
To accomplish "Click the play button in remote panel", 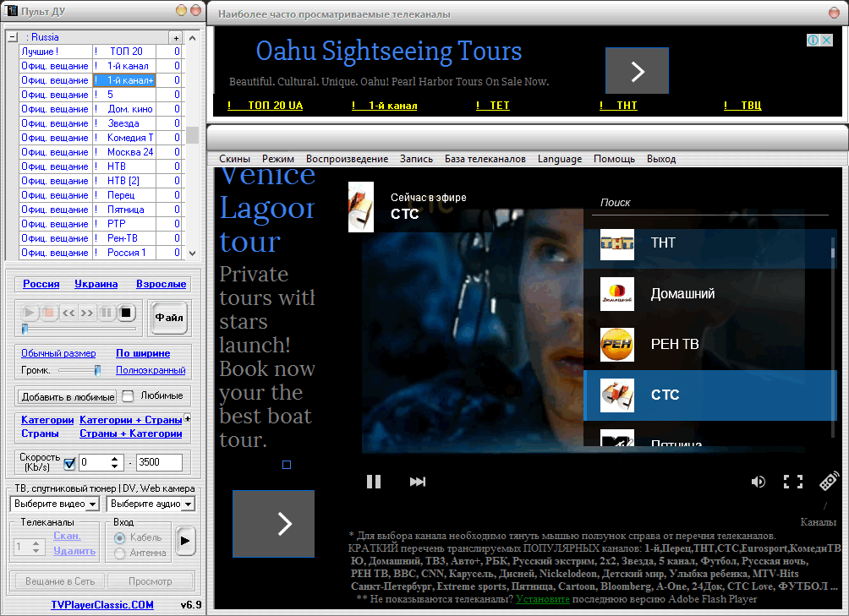I will (30, 313).
